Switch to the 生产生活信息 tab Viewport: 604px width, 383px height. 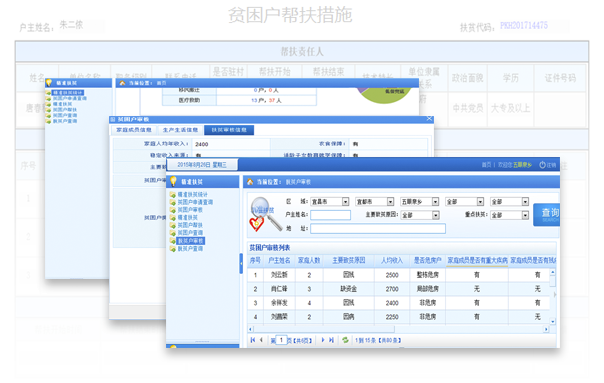[x=180, y=130]
